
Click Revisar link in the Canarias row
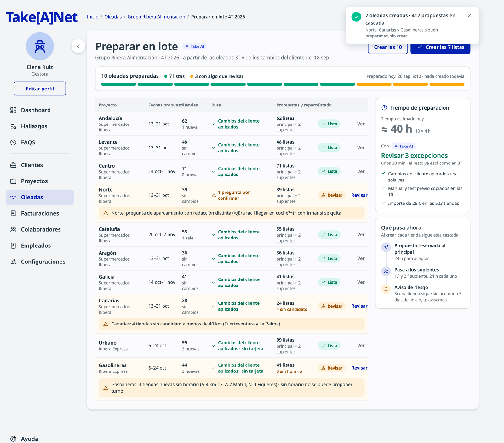[x=359, y=306]
